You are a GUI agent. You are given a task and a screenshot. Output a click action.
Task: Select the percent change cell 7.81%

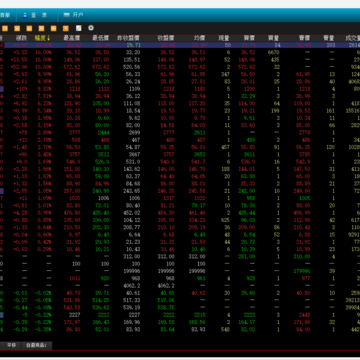(x=45, y=96)
